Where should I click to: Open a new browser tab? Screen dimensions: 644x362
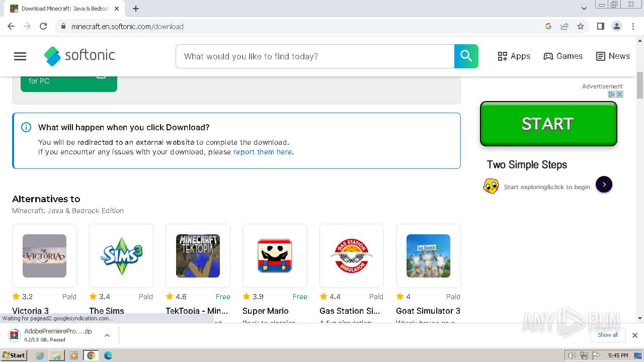136,9
